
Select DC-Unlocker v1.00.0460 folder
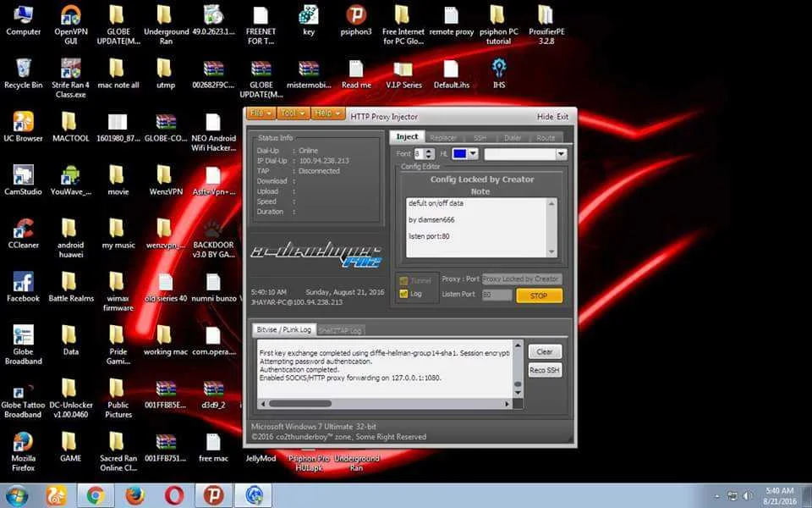pyautogui.click(x=71, y=398)
